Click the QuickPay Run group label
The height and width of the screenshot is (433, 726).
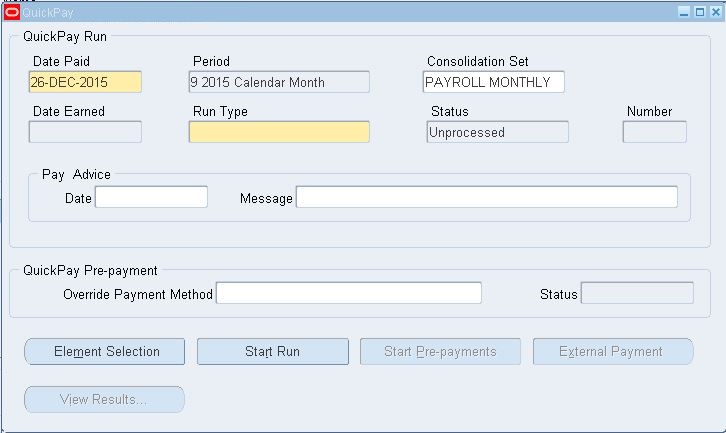[x=65, y=37]
